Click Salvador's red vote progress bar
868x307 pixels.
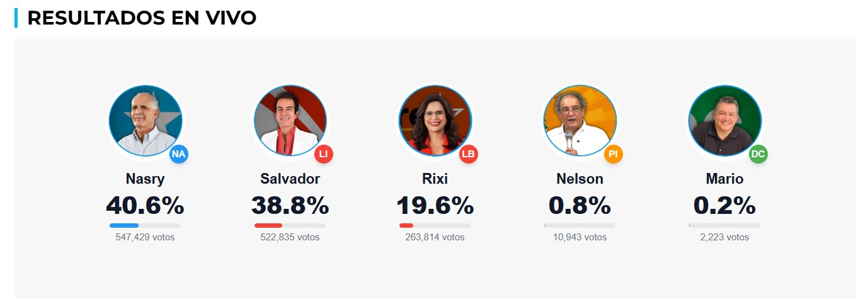(290, 225)
